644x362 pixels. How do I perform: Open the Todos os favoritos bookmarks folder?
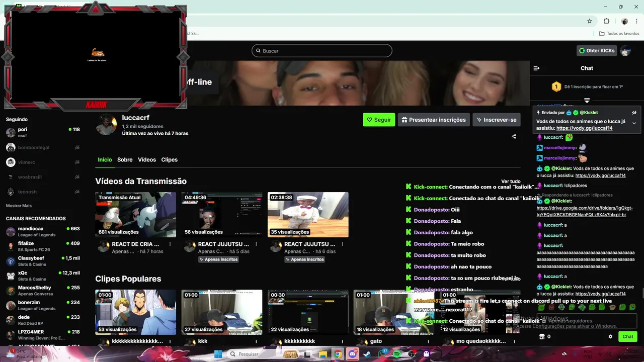[619, 34]
